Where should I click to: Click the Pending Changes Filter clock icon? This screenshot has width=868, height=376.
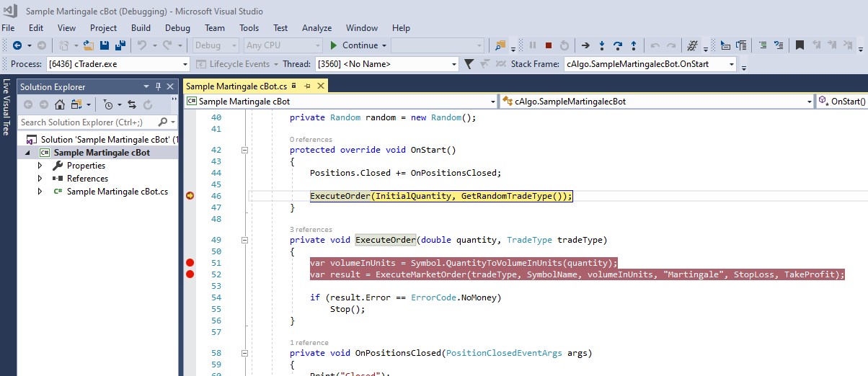point(107,104)
